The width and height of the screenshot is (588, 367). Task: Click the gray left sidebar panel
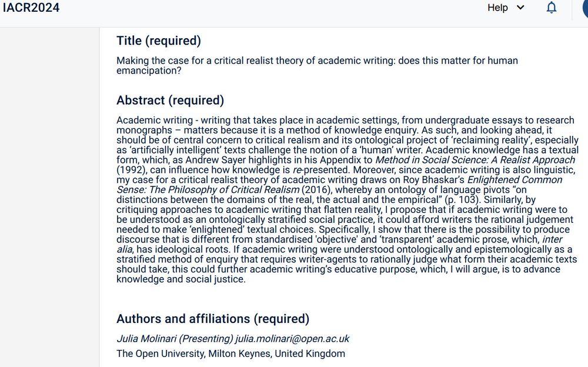50,194
